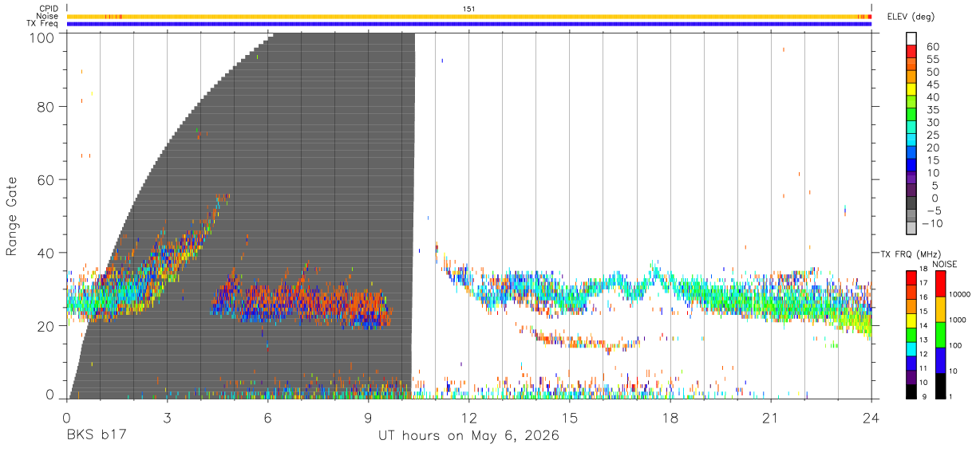Select the yellow Noise strip above the plot
This screenshot has height=452, width=980.
tap(469, 16)
